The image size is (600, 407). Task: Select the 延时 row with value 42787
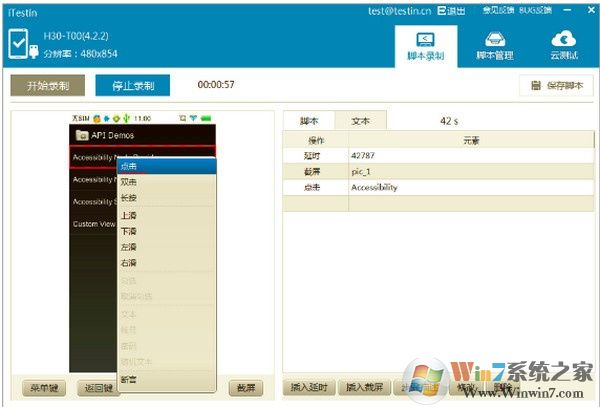439,156
